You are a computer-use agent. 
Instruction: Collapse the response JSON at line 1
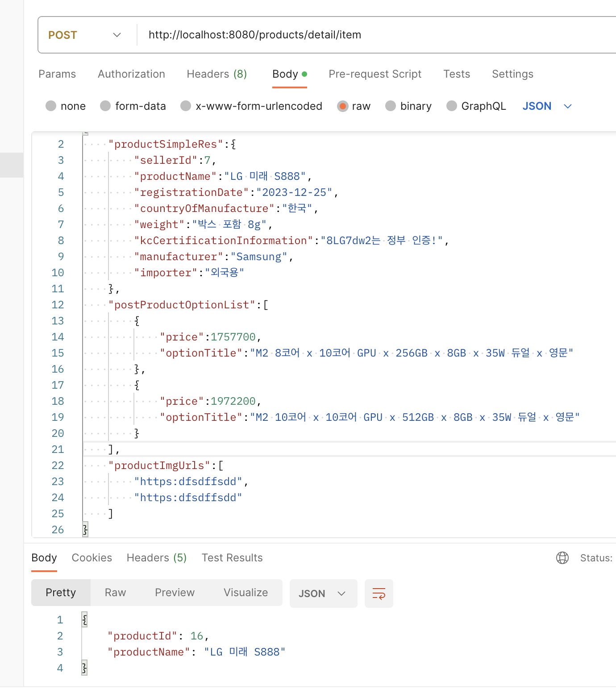click(x=84, y=620)
